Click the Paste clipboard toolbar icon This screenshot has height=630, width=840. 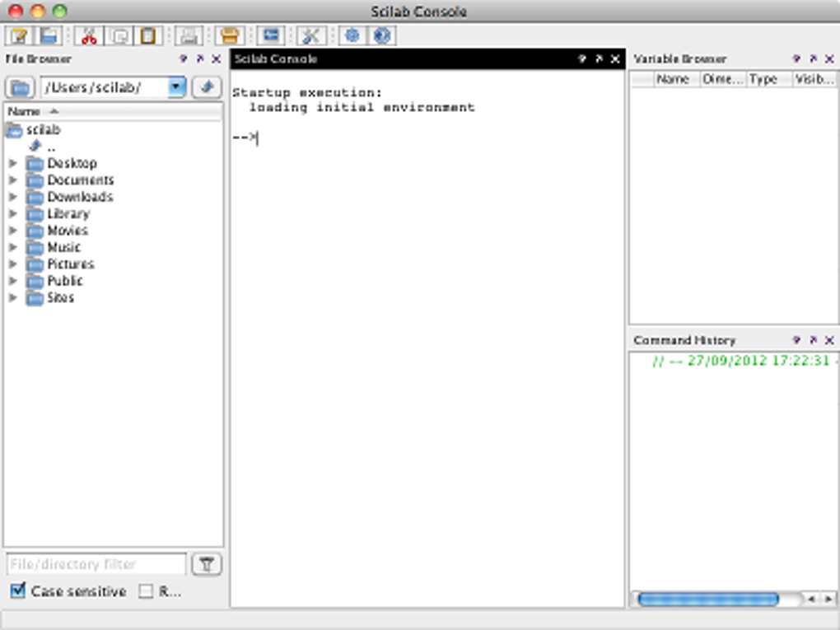click(148, 36)
